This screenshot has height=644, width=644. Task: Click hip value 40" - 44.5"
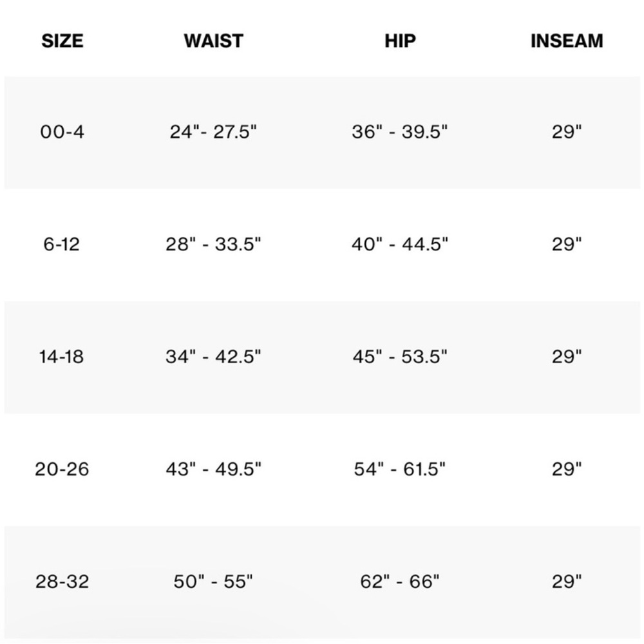click(x=399, y=245)
